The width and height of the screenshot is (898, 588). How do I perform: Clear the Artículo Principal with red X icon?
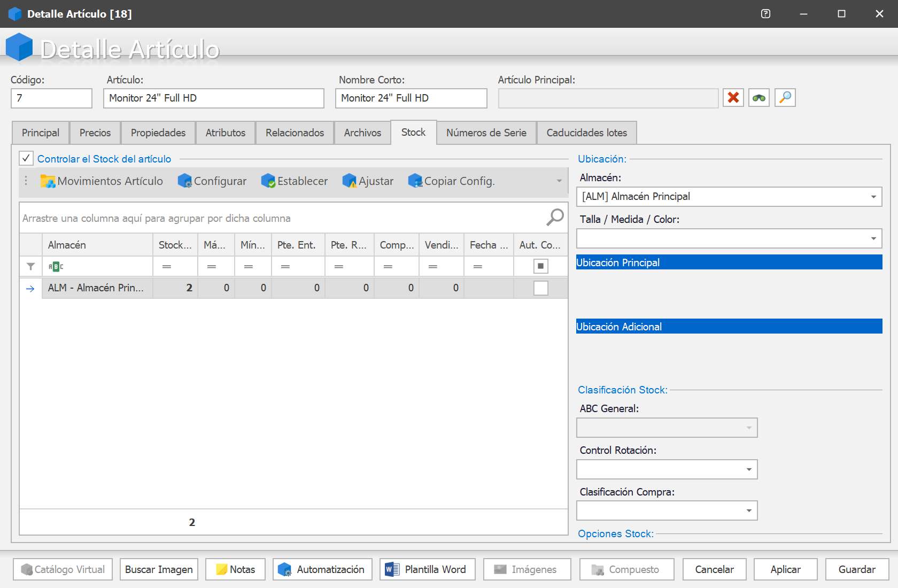(733, 98)
